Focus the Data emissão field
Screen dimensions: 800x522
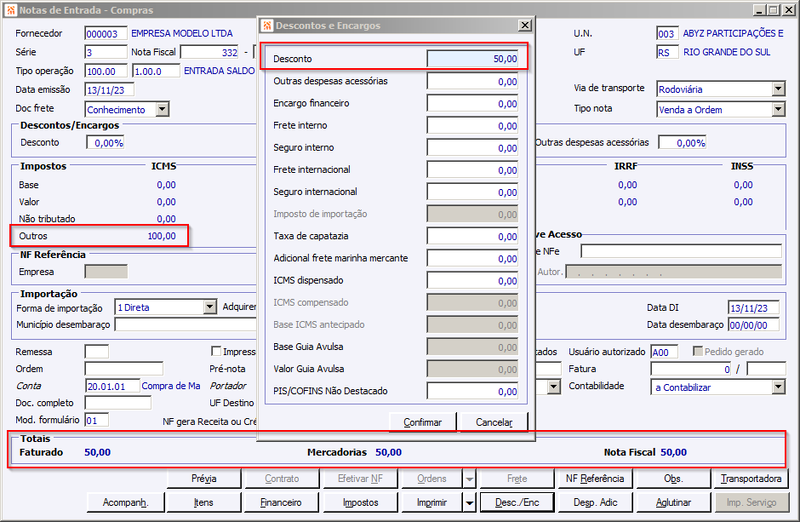pyautogui.click(x=109, y=90)
